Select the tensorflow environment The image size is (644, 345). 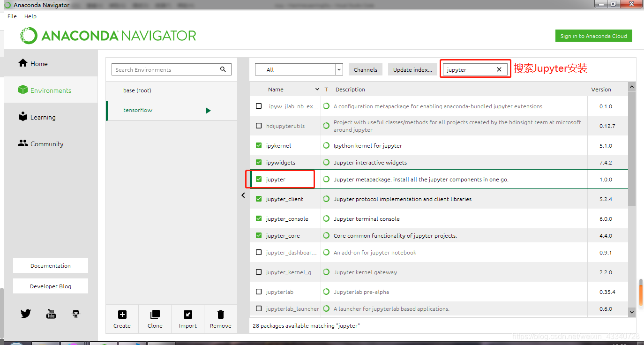click(172, 111)
